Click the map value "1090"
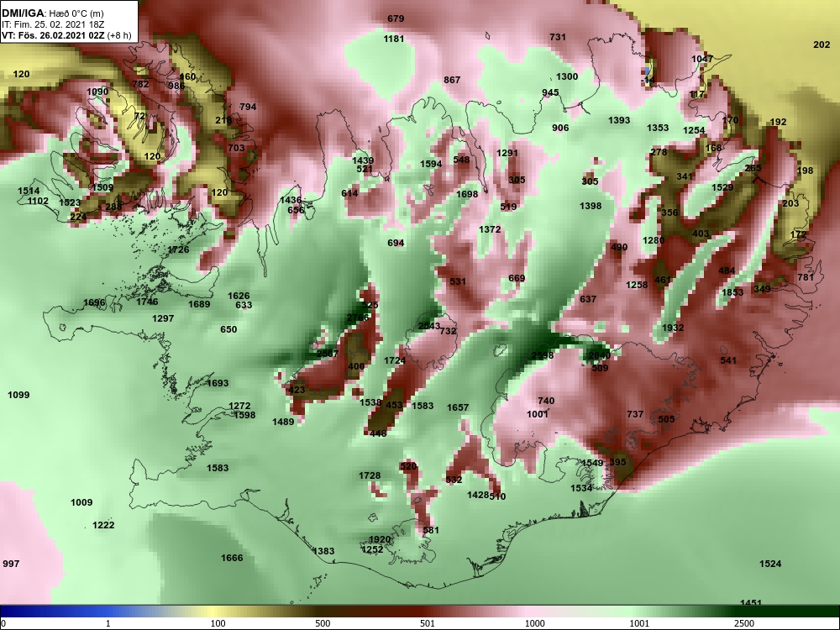The height and width of the screenshot is (630, 840). click(x=97, y=92)
